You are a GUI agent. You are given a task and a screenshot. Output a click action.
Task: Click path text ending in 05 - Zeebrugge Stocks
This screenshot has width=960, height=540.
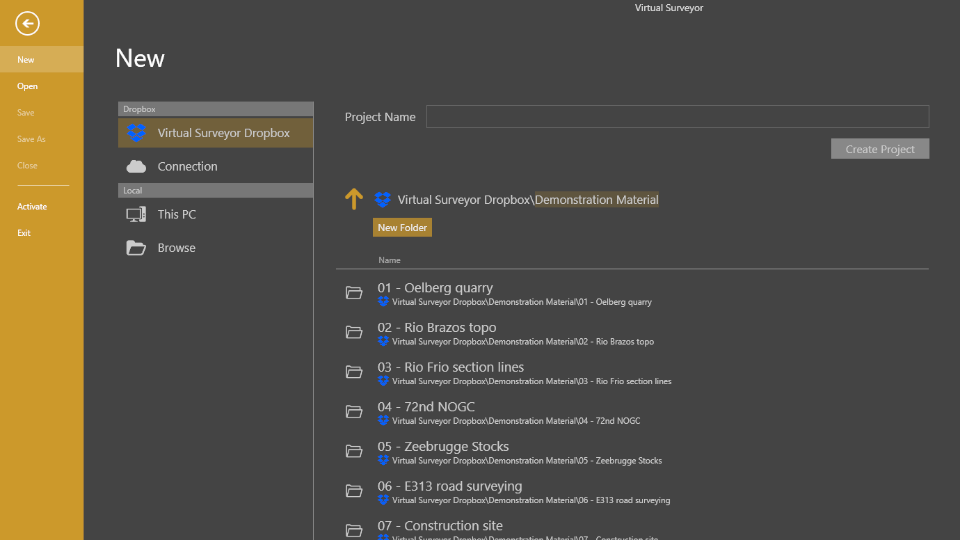pos(527,460)
